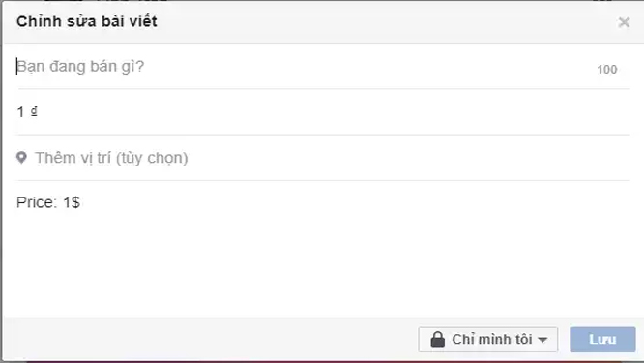This screenshot has width=644, height=363.
Task: Place the cursor after 1$ in the description
Action: [81, 202]
